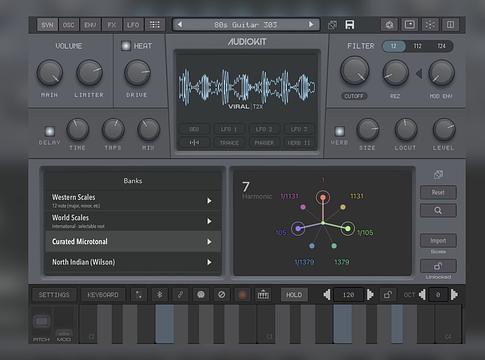
Task: Click the padlock icon beside the tempo value
Action: pyautogui.click(x=388, y=295)
